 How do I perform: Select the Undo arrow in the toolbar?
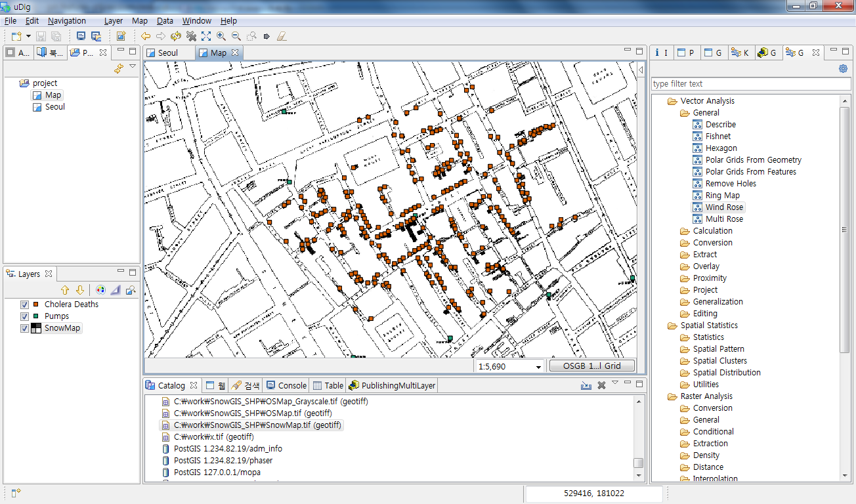[145, 36]
